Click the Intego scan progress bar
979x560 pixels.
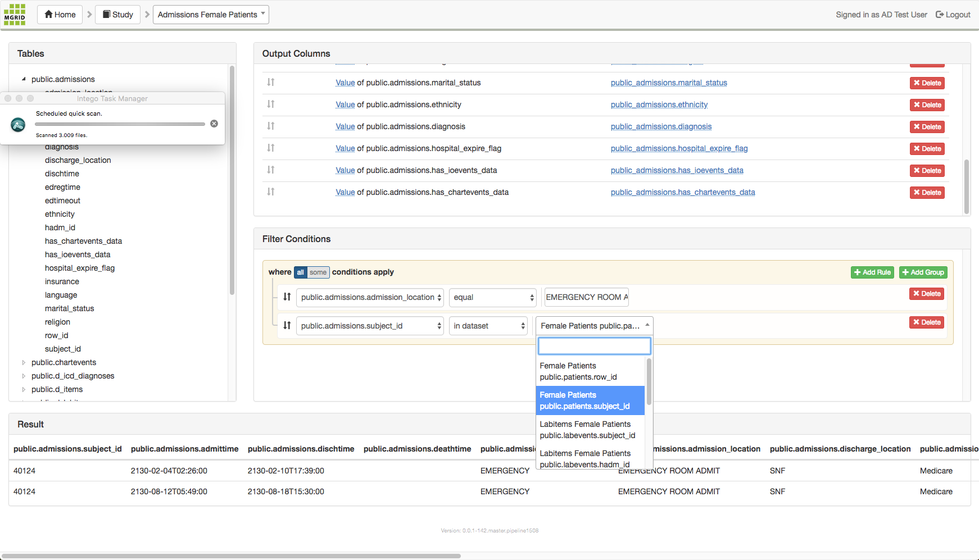point(120,124)
